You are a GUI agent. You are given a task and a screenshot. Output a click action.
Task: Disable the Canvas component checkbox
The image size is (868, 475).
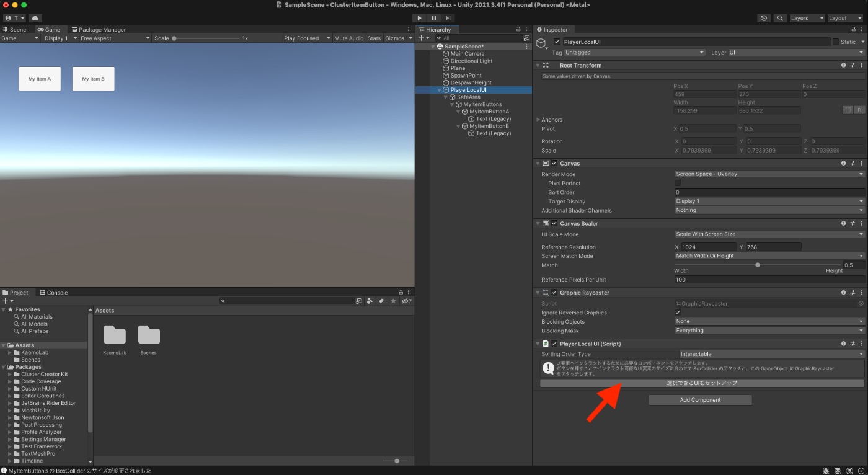point(554,163)
